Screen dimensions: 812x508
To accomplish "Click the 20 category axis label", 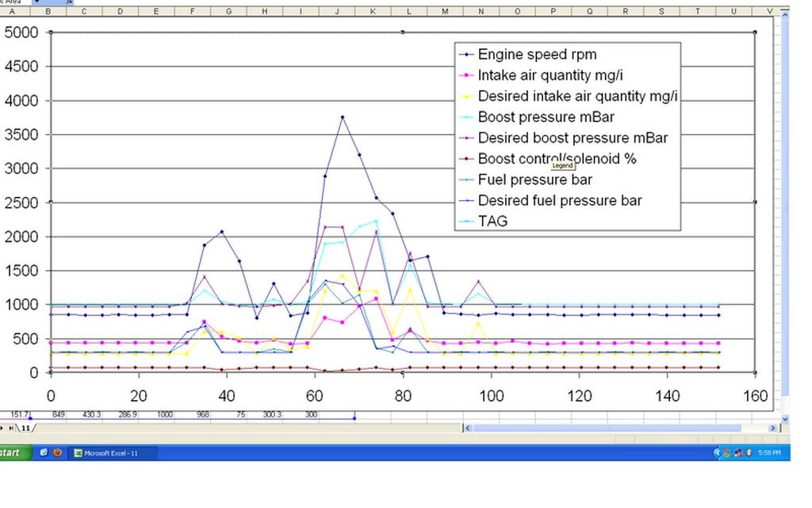I will coord(138,397).
